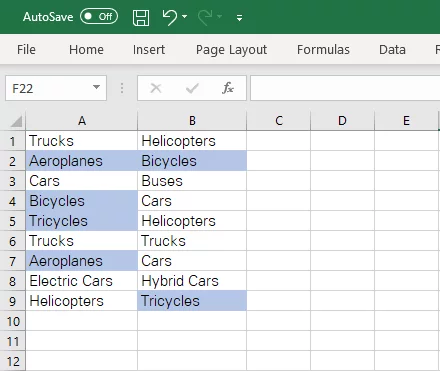Click the Save floppy disk icon
The image size is (440, 371).
[141, 17]
